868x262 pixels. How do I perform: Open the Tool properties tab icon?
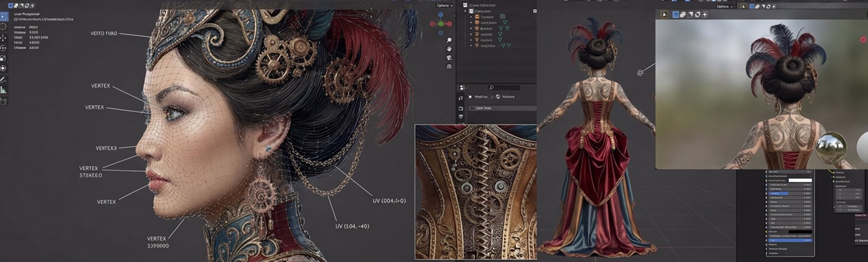click(x=461, y=98)
